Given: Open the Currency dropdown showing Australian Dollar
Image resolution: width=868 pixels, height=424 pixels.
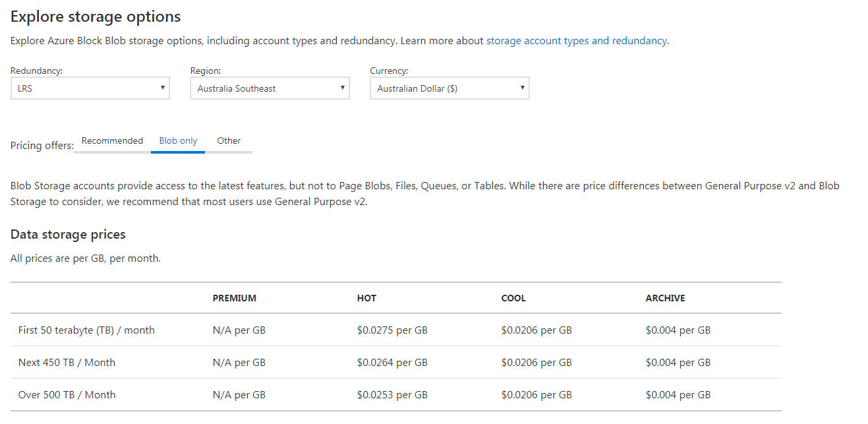Looking at the screenshot, I should pos(449,88).
